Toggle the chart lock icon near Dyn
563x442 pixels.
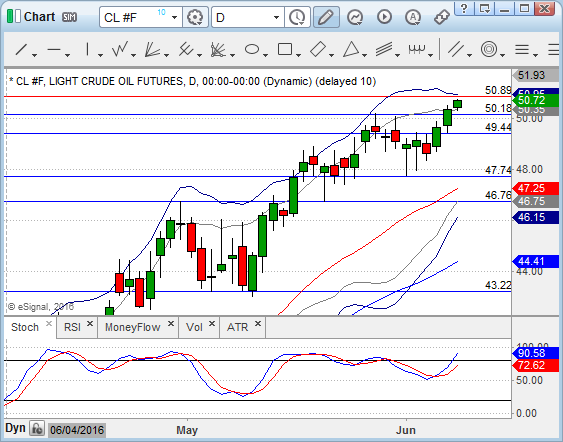pos(37,428)
